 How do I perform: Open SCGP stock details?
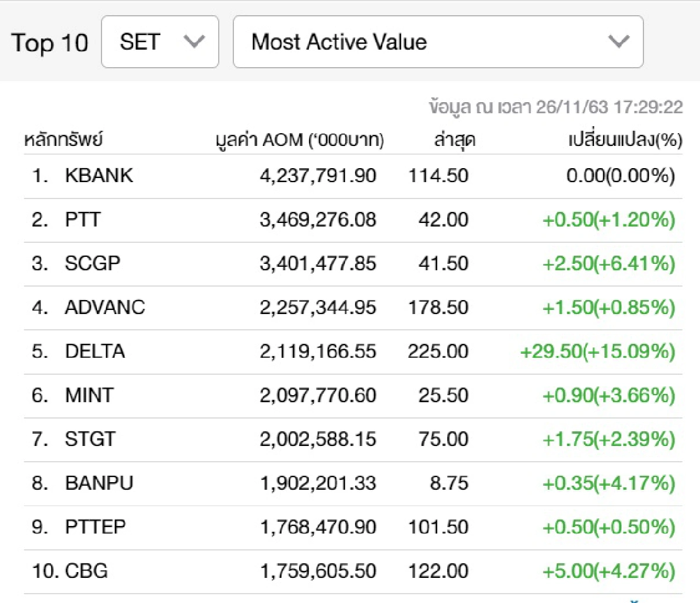tap(92, 263)
